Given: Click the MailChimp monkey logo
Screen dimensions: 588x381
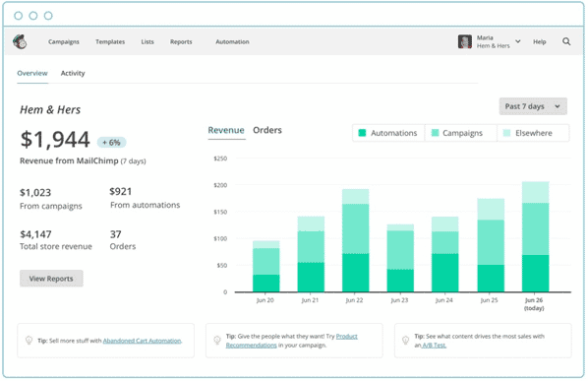Looking at the screenshot, I should click(x=20, y=41).
